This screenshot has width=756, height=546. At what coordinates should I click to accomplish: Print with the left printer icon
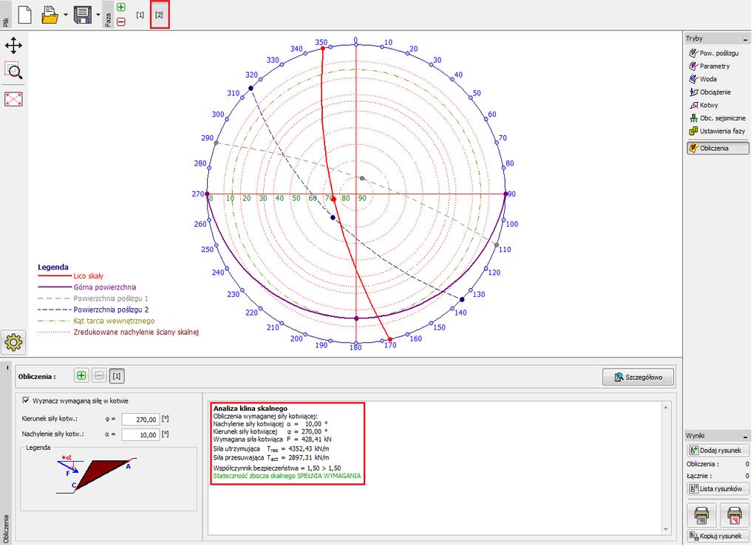(x=701, y=515)
